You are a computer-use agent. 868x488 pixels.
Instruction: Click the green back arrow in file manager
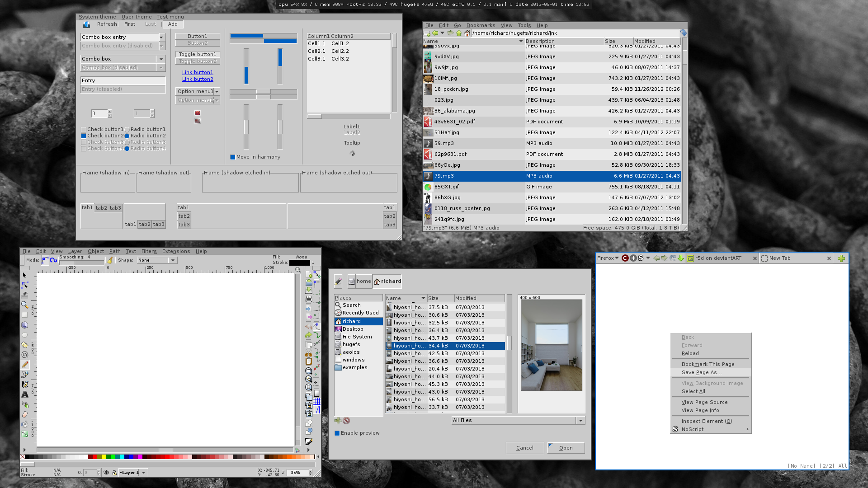pyautogui.click(x=435, y=33)
